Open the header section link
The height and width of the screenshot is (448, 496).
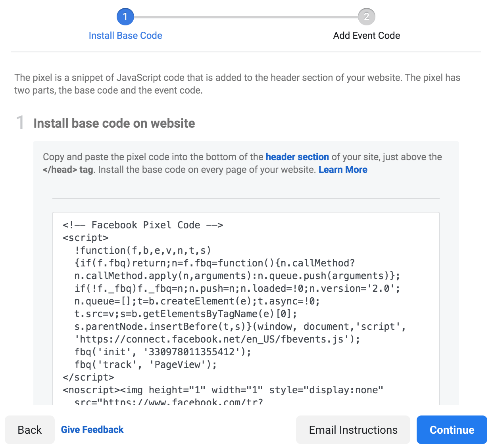[x=297, y=157]
